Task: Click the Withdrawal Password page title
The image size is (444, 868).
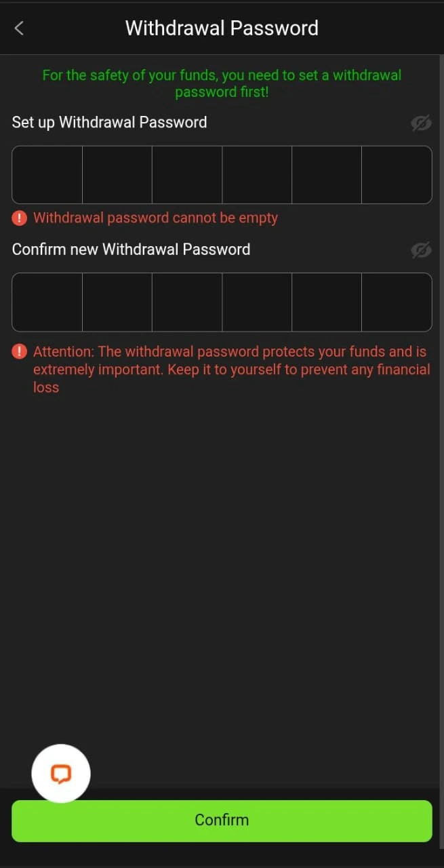Action: tap(222, 28)
